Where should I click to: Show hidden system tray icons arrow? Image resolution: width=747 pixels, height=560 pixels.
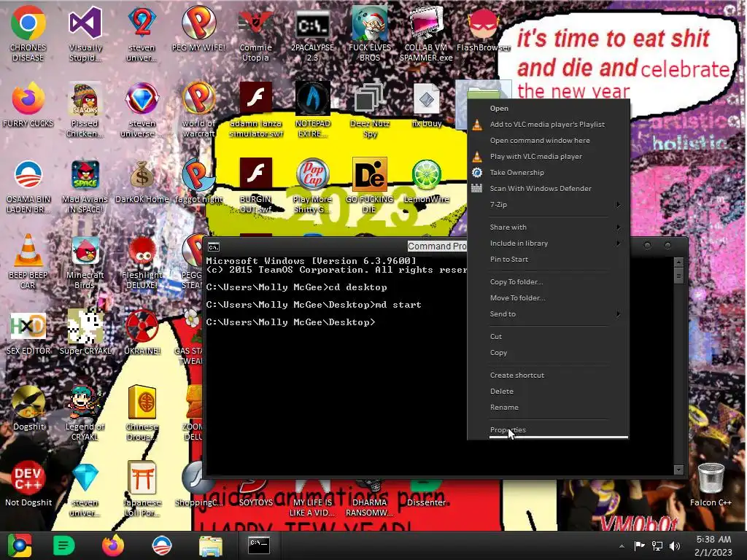pos(622,546)
